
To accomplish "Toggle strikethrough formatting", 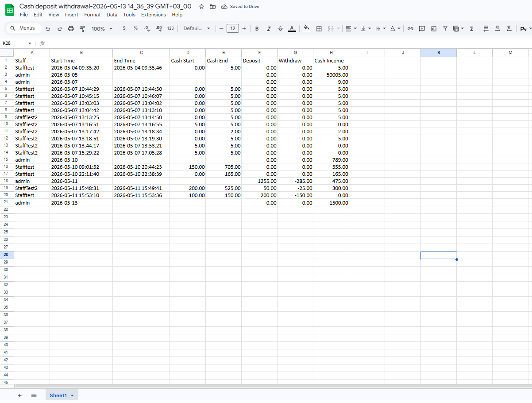I will (x=280, y=28).
